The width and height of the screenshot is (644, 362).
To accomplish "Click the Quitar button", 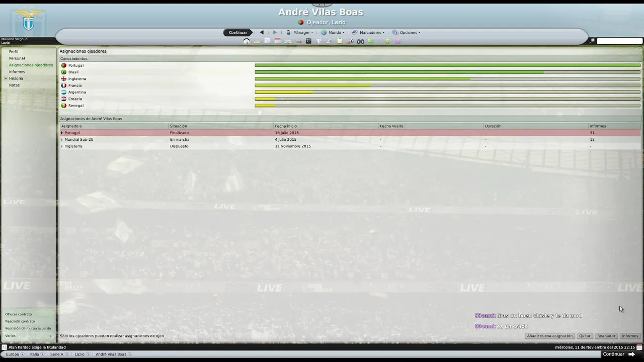I will click(x=585, y=336).
